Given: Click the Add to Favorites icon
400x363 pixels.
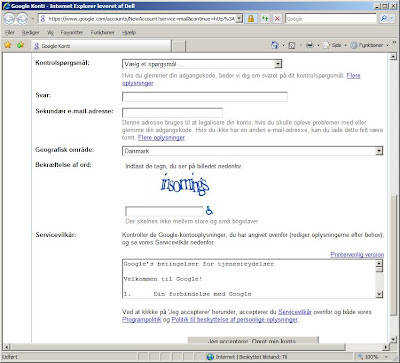Looking at the screenshot, I should (x=21, y=45).
